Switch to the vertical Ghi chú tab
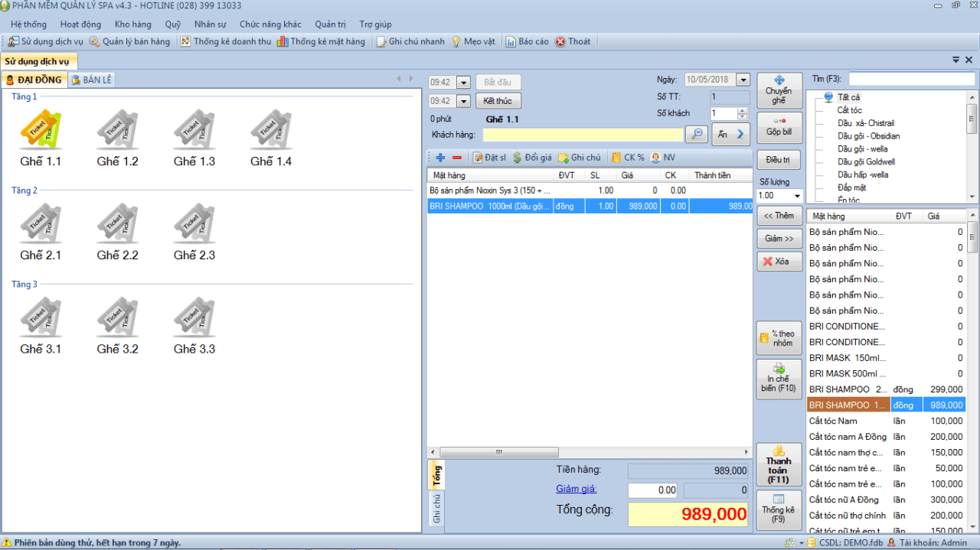This screenshot has width=980, height=550. point(436,509)
